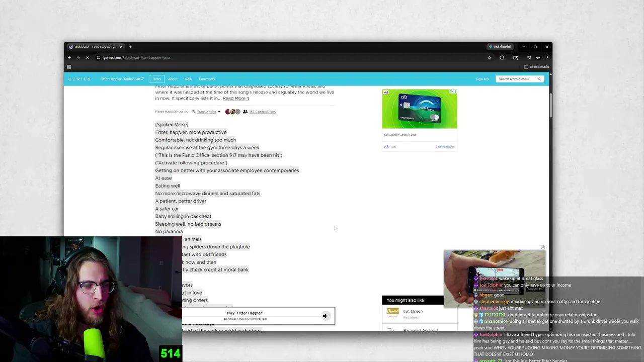
Task: Click Learn More on the Citi ad
Action: click(444, 147)
